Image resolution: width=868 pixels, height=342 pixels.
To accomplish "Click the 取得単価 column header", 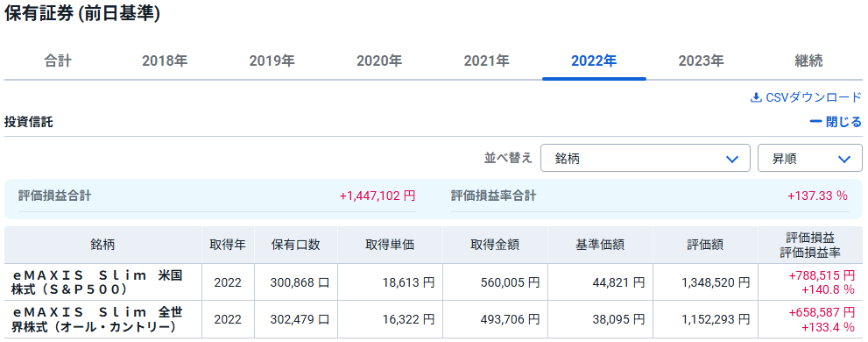I will [x=390, y=245].
